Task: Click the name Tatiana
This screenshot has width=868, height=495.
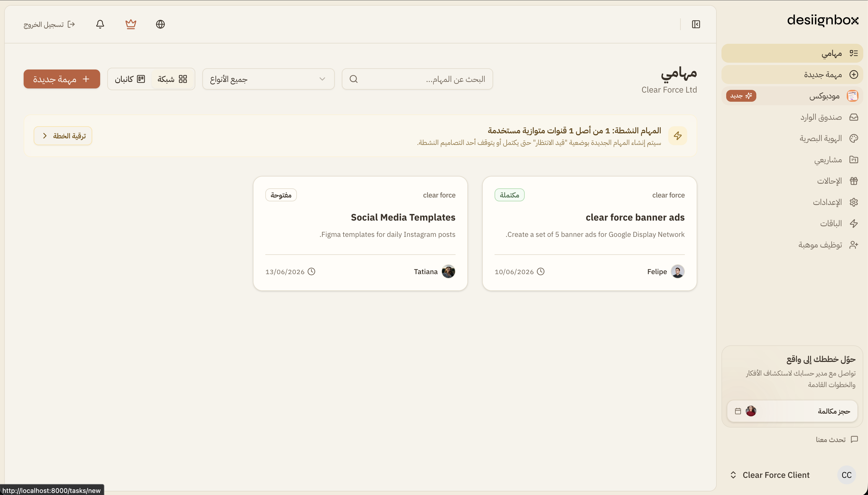Action: click(425, 272)
